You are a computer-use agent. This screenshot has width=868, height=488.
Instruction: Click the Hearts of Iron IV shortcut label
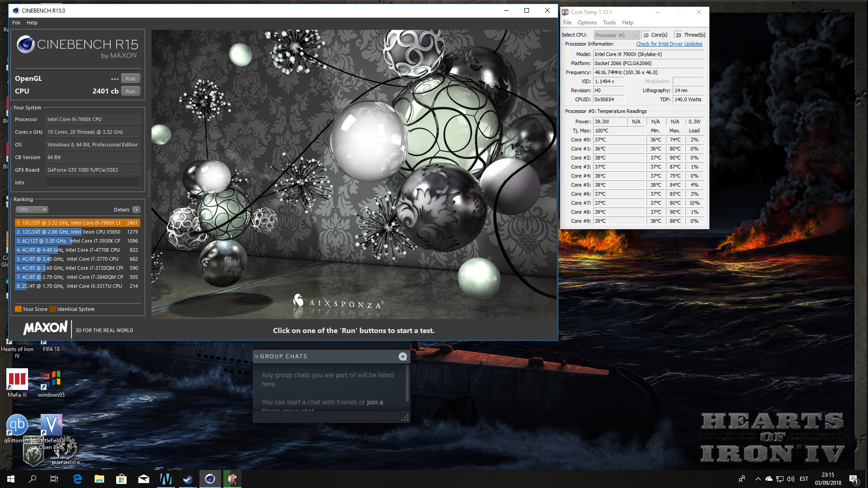tap(17, 352)
